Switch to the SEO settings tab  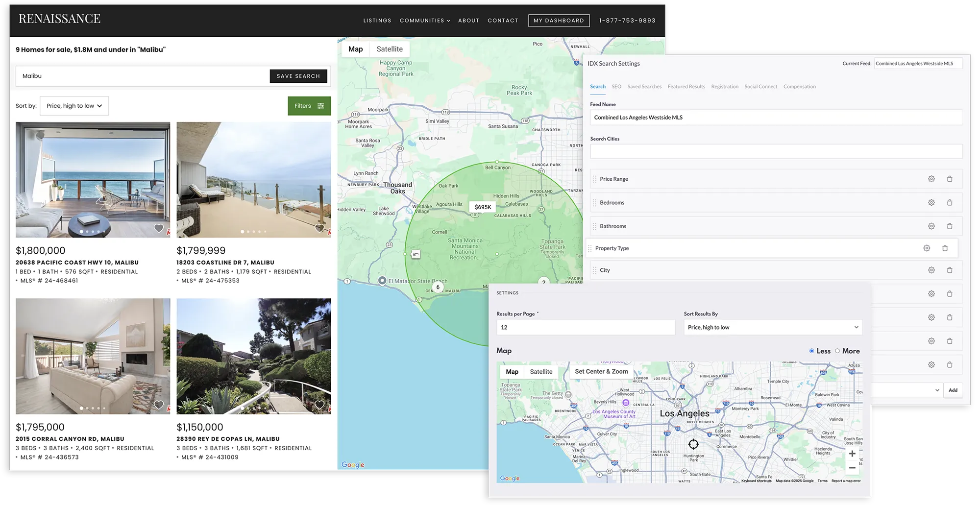(x=616, y=87)
